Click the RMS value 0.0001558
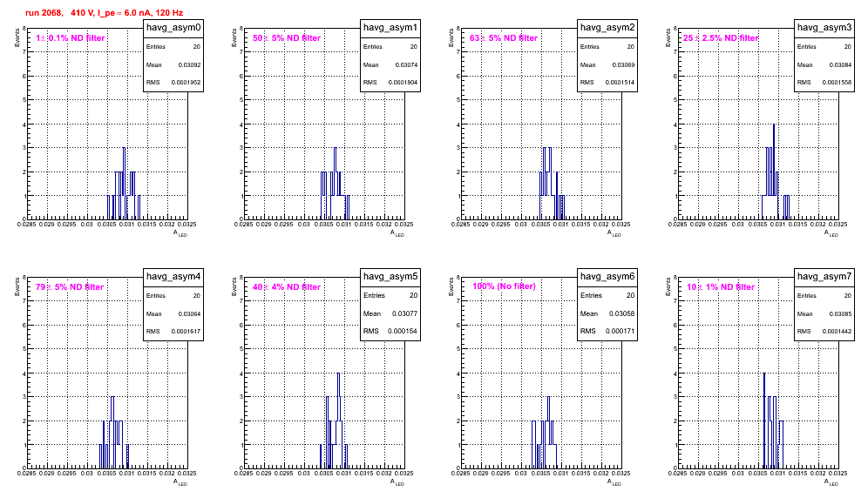 point(837,83)
